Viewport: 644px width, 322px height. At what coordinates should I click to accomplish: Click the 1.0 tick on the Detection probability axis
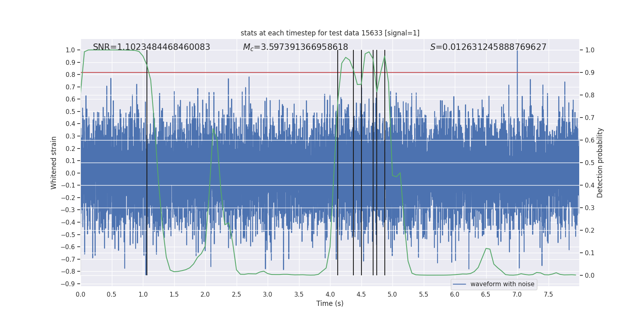click(590, 50)
